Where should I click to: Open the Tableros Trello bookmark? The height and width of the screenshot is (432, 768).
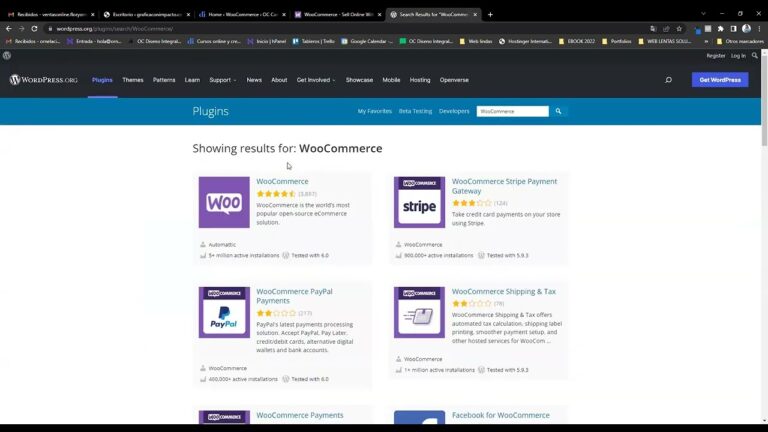314,42
